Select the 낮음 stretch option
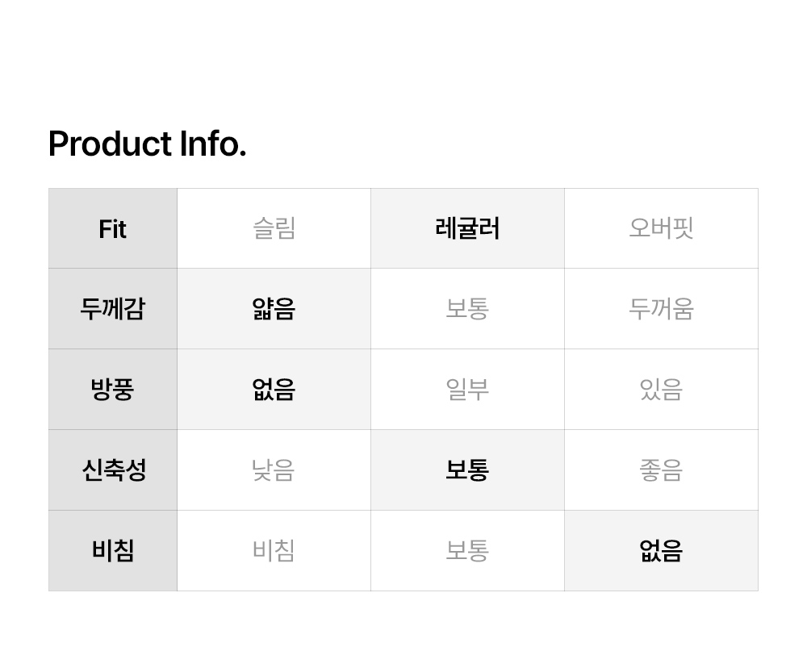This screenshot has width=807, height=672. click(274, 470)
